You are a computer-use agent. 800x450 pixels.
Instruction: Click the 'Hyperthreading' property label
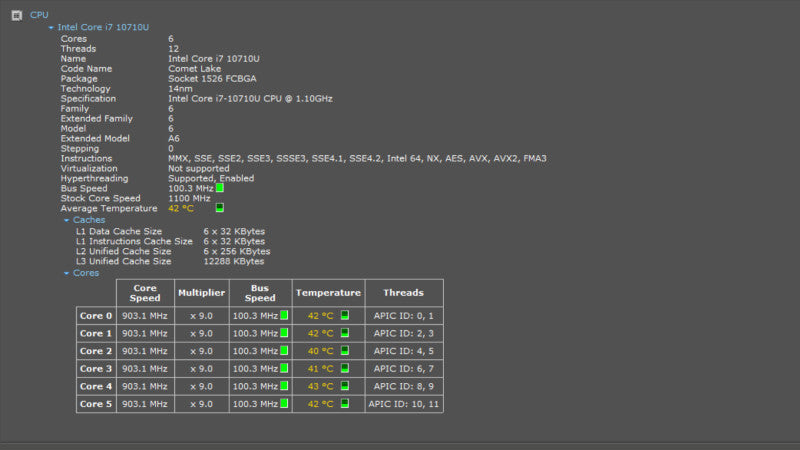94,178
